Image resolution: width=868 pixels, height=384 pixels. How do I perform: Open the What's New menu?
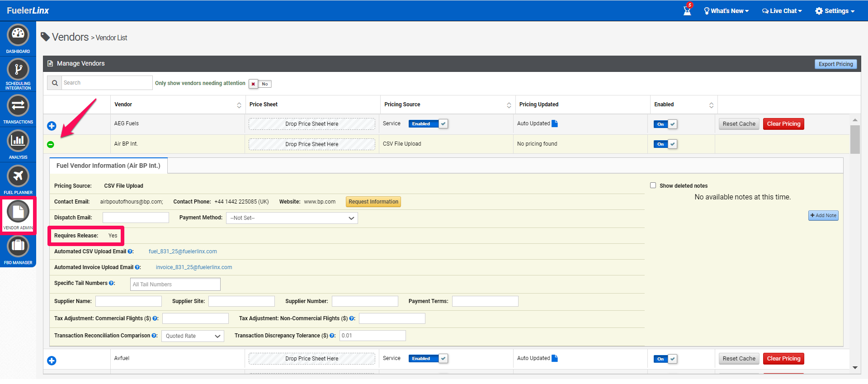726,11
